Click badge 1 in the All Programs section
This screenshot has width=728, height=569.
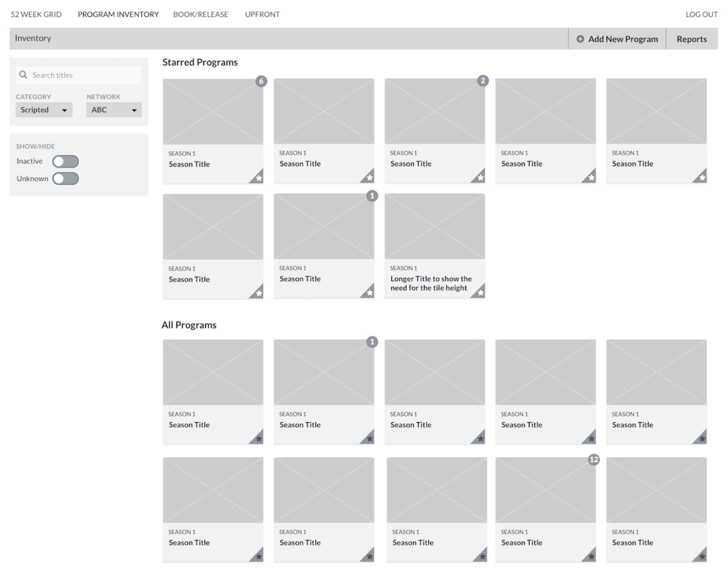[372, 342]
